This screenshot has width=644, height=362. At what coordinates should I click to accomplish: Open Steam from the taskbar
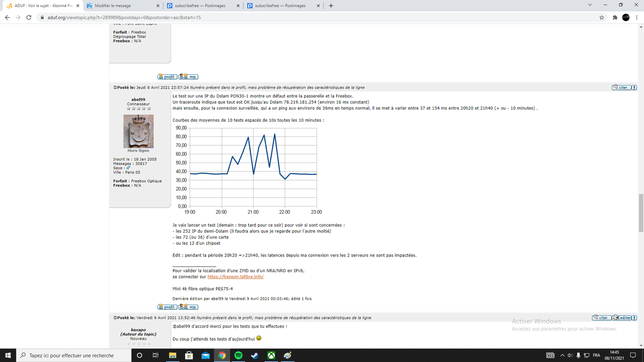[x=255, y=355]
